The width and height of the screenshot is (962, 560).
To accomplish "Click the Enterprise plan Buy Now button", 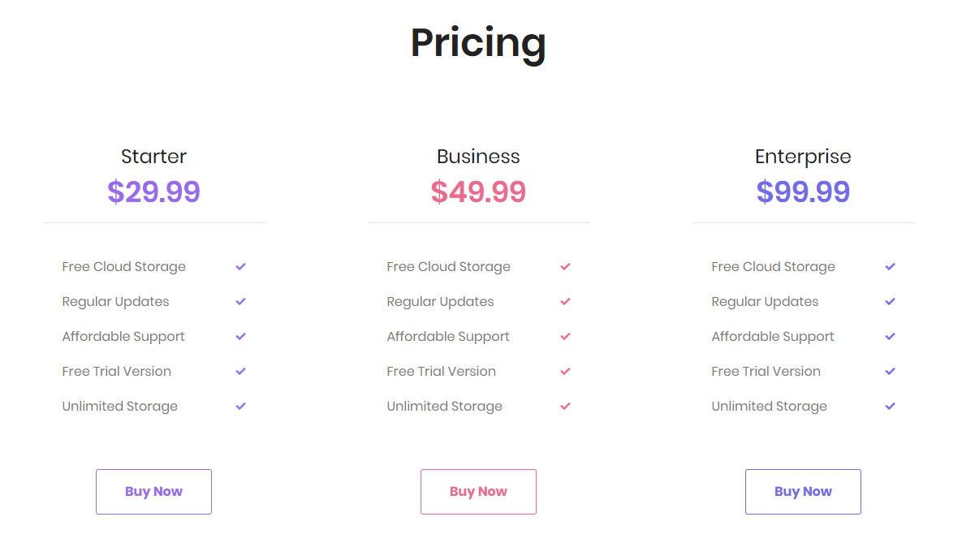I will [803, 491].
